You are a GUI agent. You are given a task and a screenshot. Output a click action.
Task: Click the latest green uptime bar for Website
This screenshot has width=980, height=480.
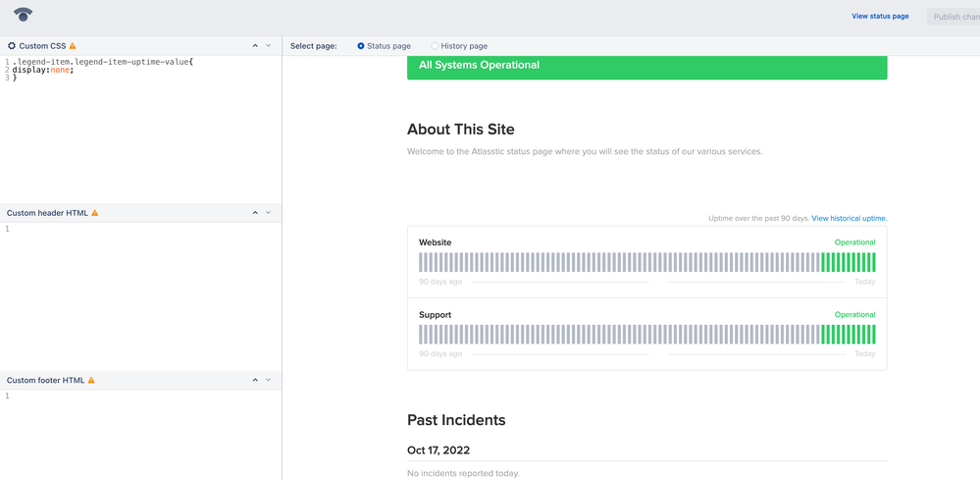coord(873,262)
